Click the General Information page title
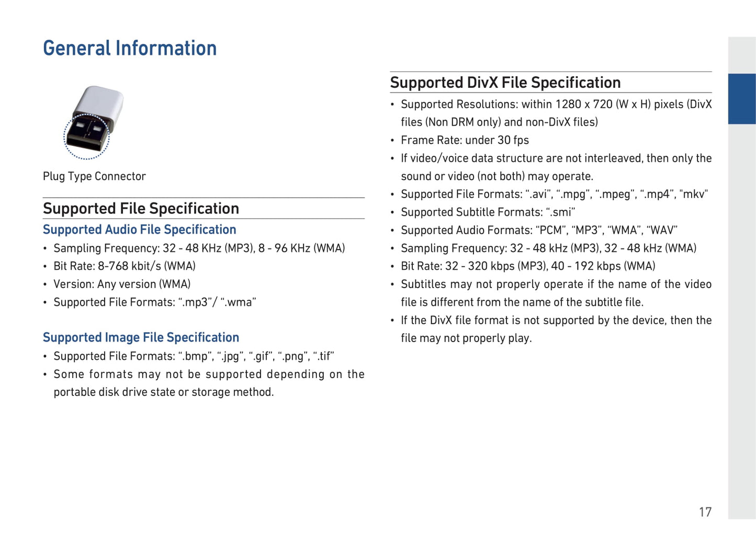Screen dimensions: 756x533 pos(130,48)
